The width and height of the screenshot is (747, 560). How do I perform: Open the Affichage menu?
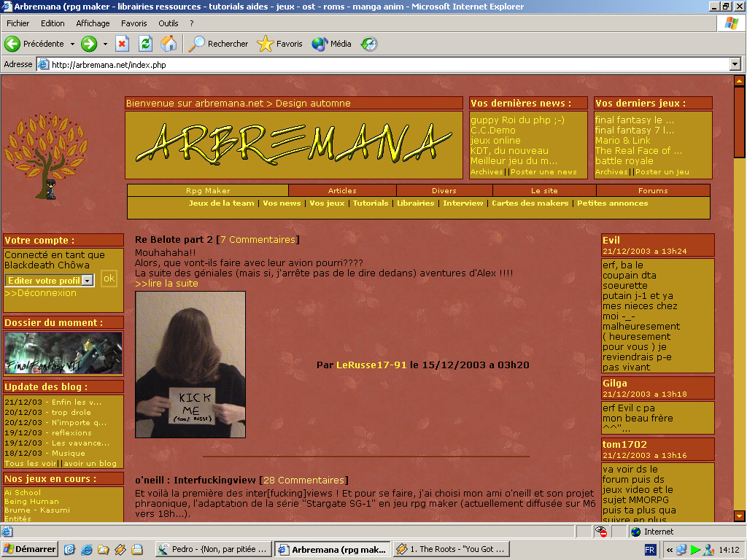point(93,23)
